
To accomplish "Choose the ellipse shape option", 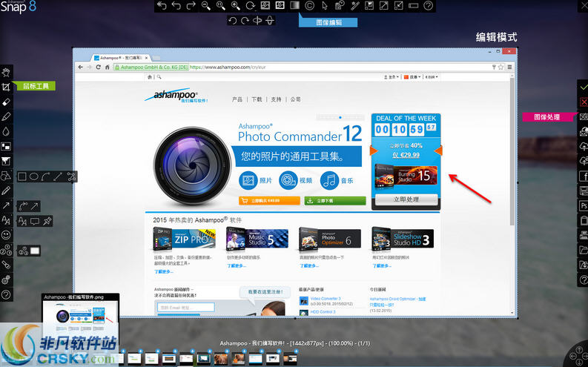I will pos(34,176).
